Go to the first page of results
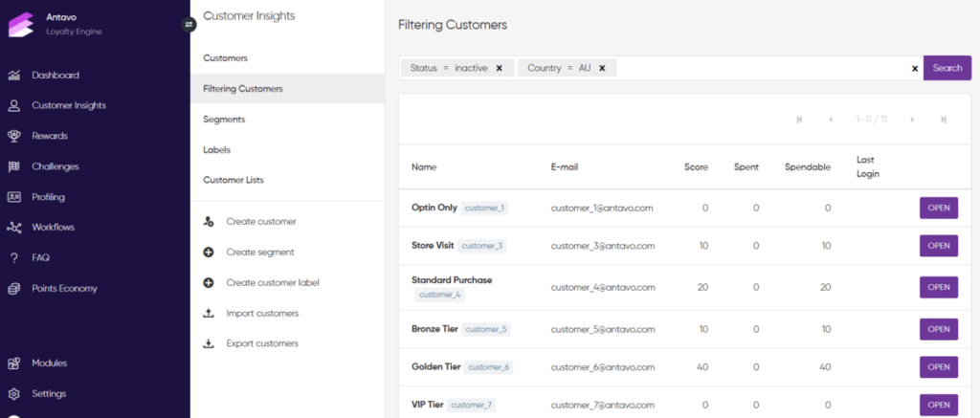Screen dimensions: 980x418 (x=799, y=120)
